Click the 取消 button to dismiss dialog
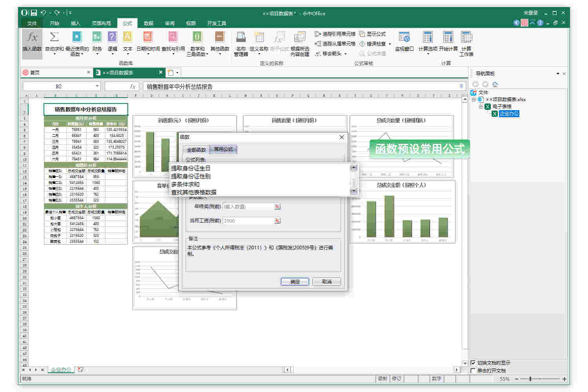This screenshot has width=588, height=392. pyautogui.click(x=327, y=281)
